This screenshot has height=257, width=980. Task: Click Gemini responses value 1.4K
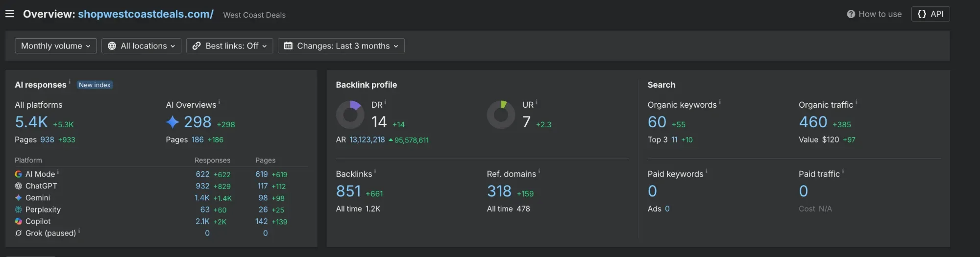tap(202, 198)
